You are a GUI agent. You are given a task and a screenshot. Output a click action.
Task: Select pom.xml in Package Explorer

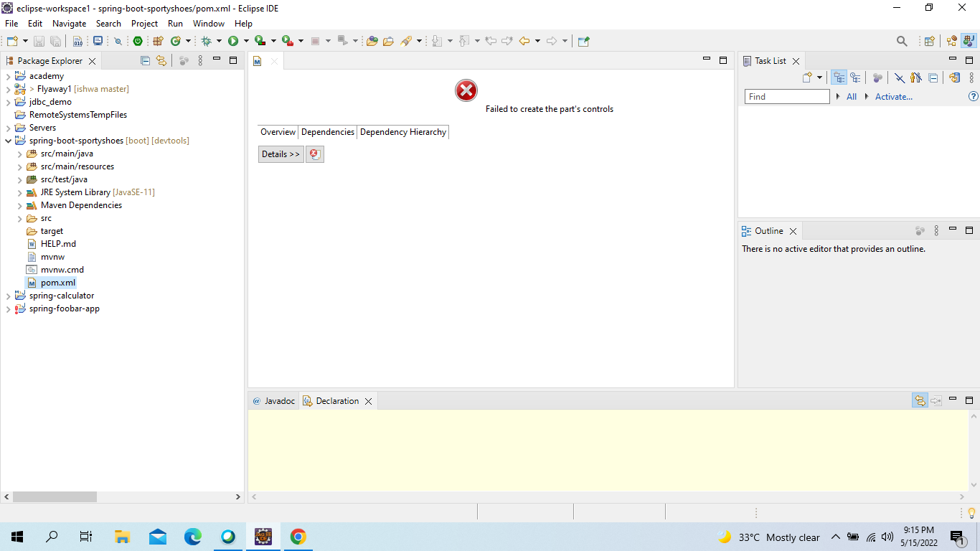coord(58,283)
